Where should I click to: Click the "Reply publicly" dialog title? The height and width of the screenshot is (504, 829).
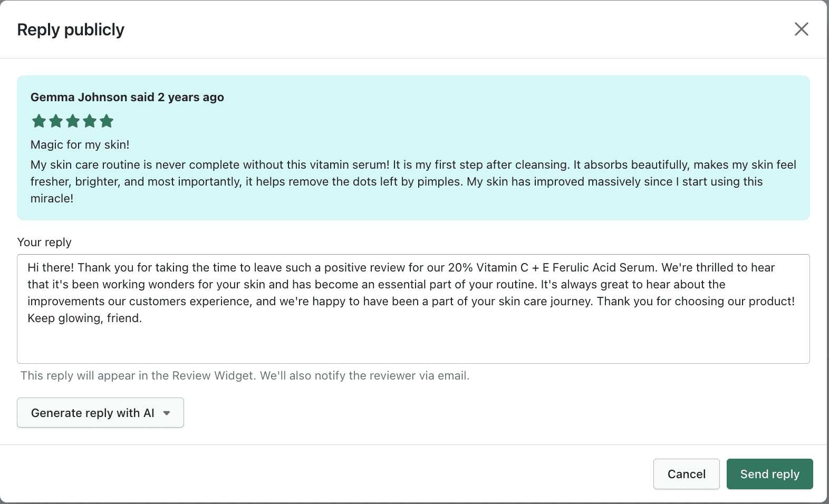tap(71, 30)
